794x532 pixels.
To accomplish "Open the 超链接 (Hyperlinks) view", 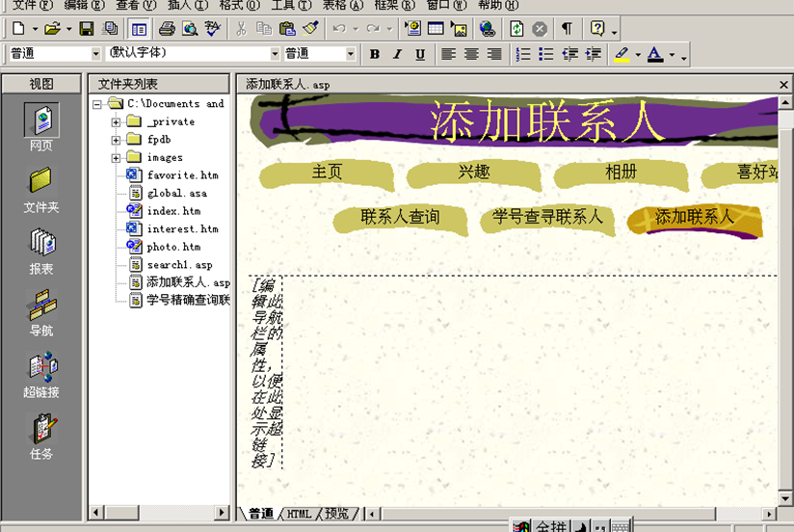I will tap(41, 374).
